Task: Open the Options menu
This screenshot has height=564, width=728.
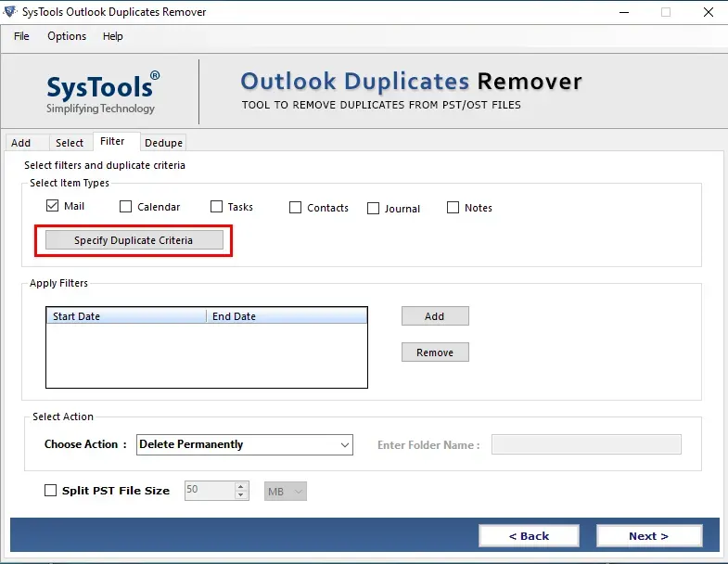Action: coord(67,36)
